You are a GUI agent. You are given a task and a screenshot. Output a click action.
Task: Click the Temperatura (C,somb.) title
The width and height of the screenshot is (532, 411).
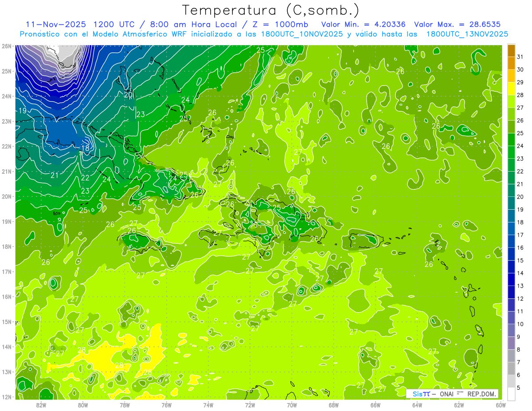(x=271, y=10)
